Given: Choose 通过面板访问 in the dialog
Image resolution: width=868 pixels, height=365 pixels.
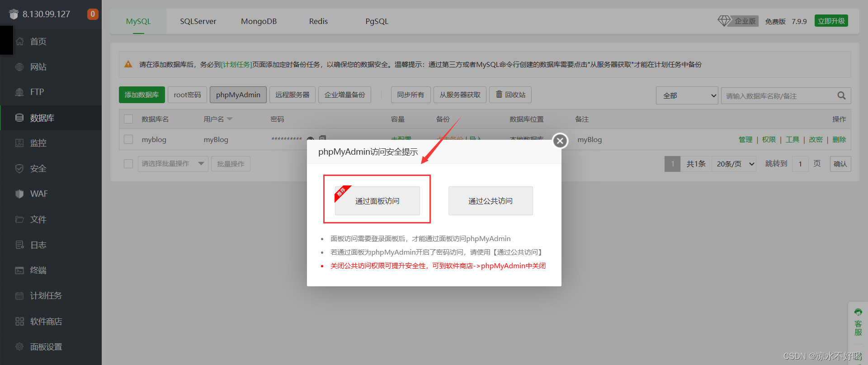Looking at the screenshot, I should point(377,201).
